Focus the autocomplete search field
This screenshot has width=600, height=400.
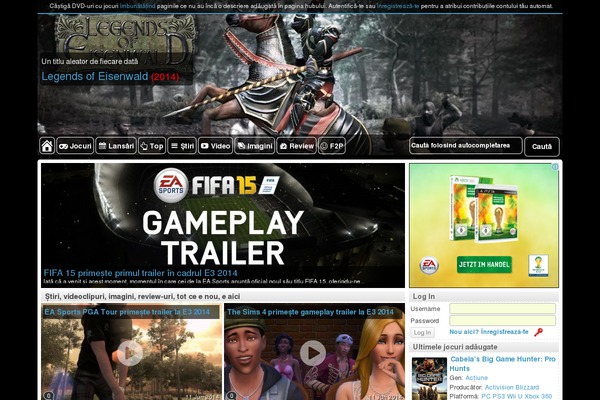click(x=466, y=146)
